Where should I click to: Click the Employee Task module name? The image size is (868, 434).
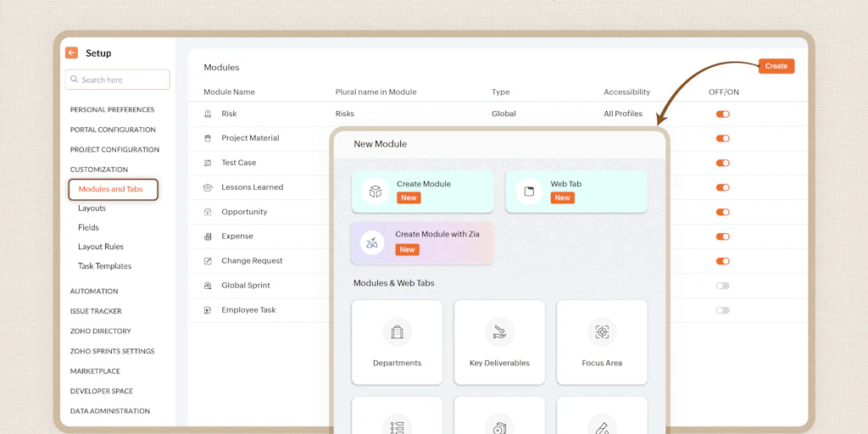[x=248, y=310]
